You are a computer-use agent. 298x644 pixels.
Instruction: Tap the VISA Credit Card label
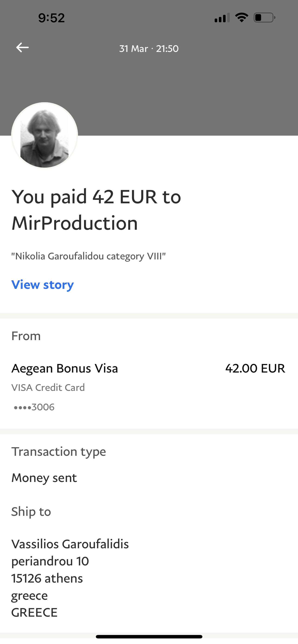tap(48, 388)
